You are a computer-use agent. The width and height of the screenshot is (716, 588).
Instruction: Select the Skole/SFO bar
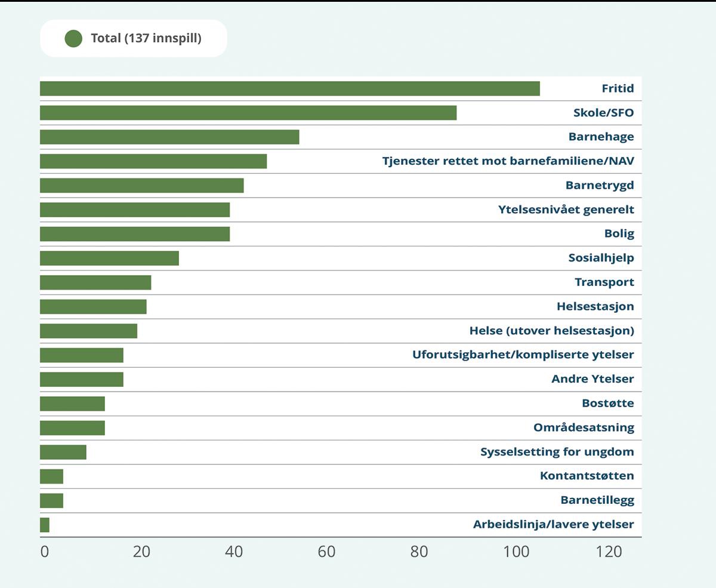pos(248,113)
